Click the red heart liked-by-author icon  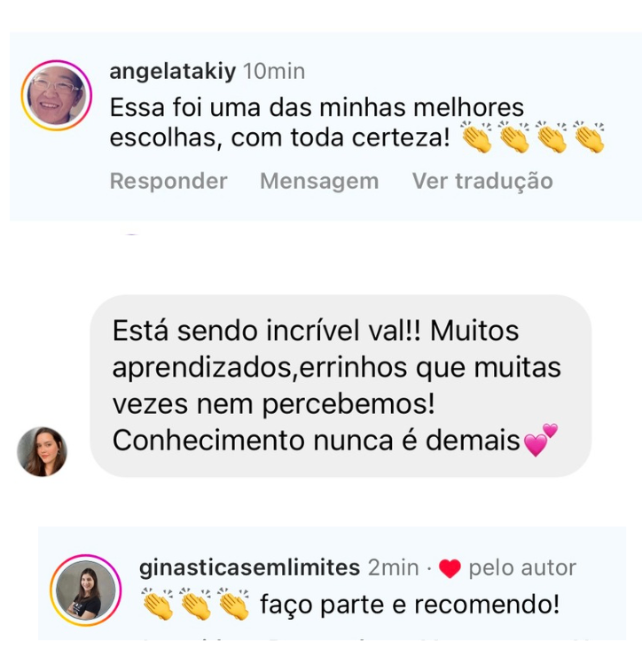click(x=450, y=568)
